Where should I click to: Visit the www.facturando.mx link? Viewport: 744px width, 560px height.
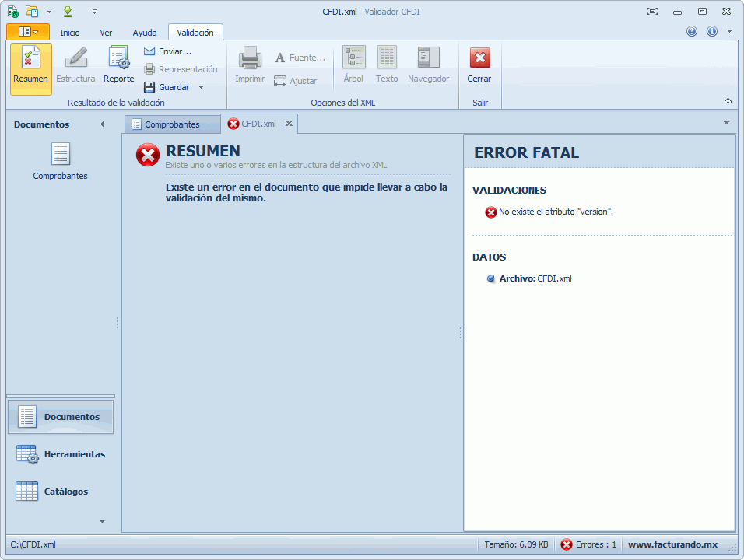click(672, 544)
